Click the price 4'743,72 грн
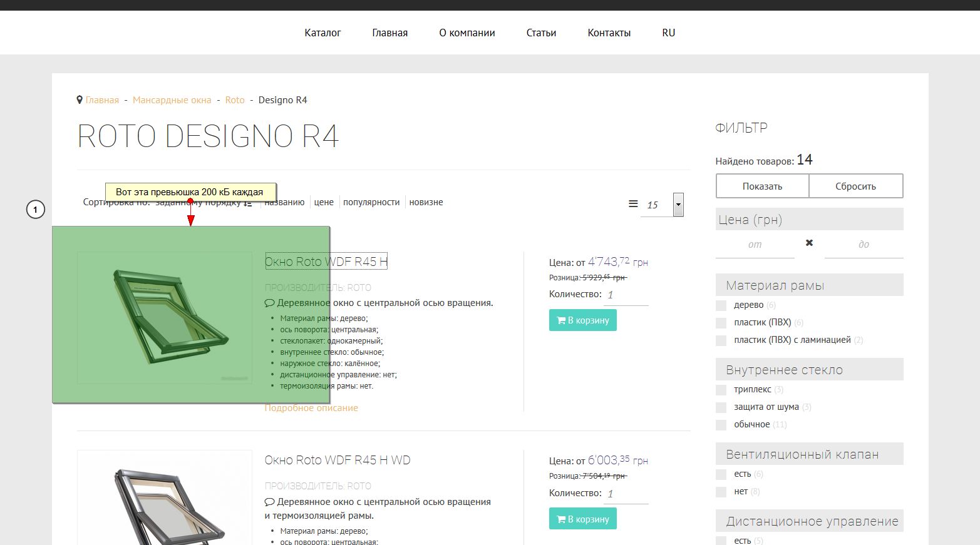 [x=618, y=262]
